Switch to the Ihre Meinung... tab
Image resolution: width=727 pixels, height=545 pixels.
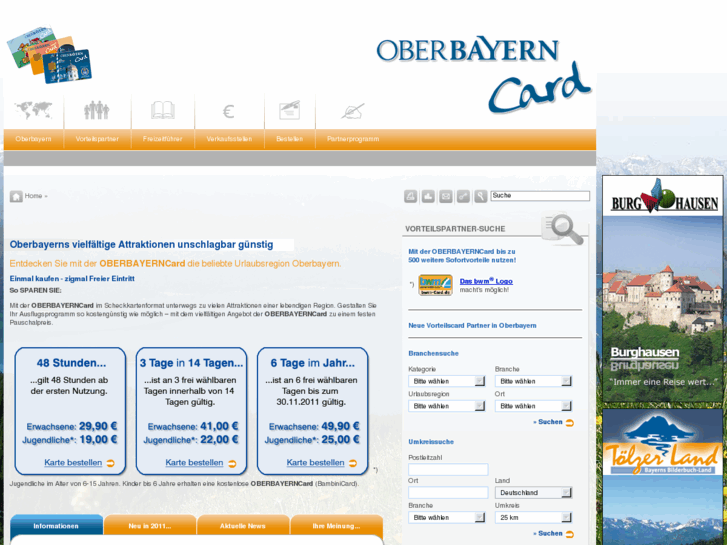click(x=337, y=526)
